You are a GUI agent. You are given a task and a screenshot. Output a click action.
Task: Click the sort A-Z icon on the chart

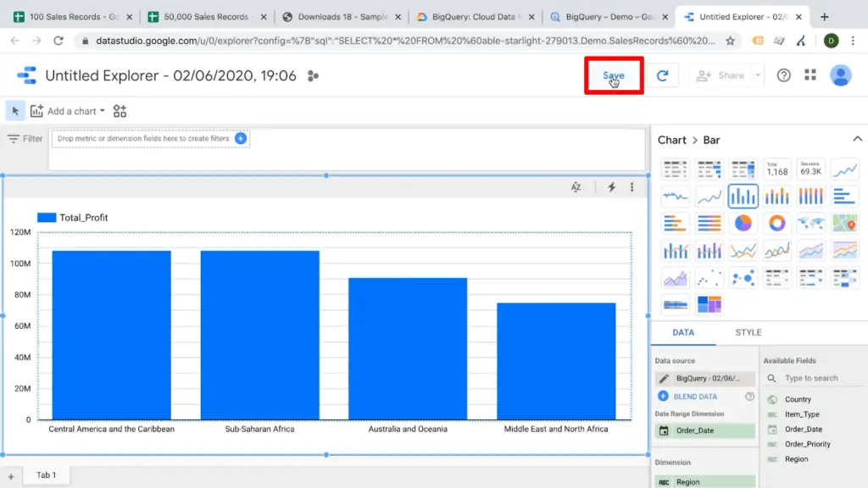coord(576,187)
